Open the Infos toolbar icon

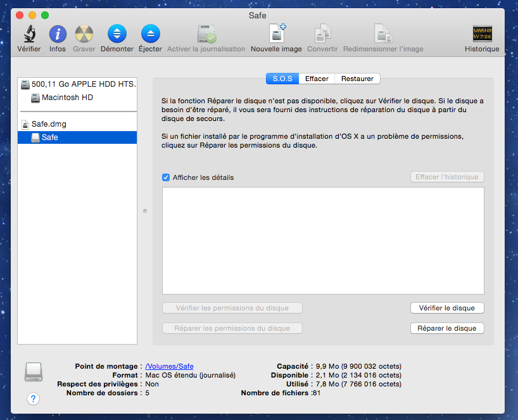click(x=58, y=34)
